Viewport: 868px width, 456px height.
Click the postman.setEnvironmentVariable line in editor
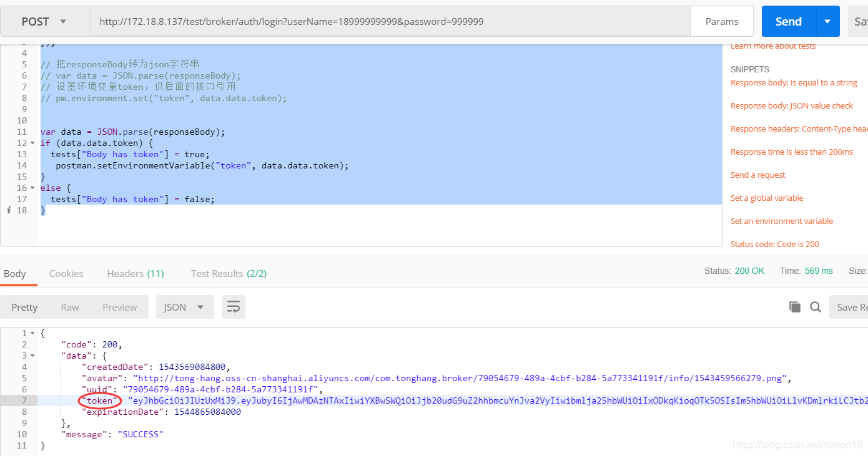202,165
